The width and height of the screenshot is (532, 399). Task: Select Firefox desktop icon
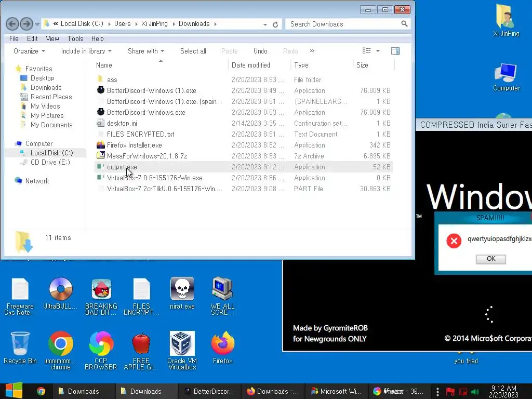click(222, 348)
